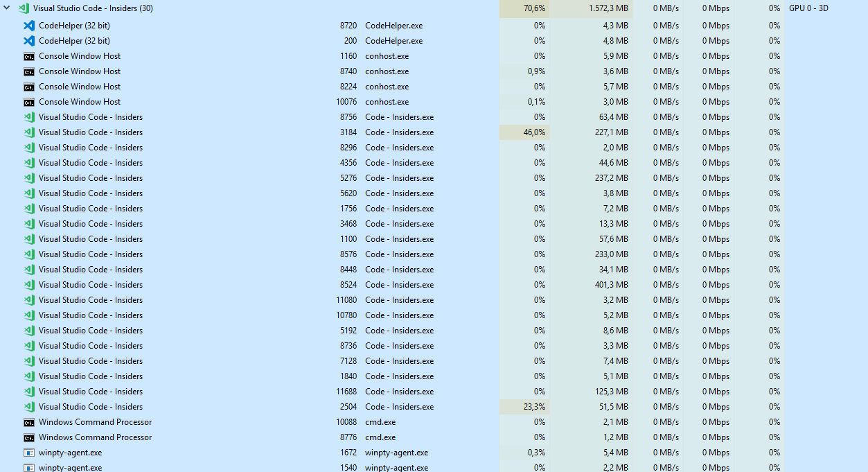
Task: Click cmd.exe process name for PID 8776
Action: coord(380,437)
